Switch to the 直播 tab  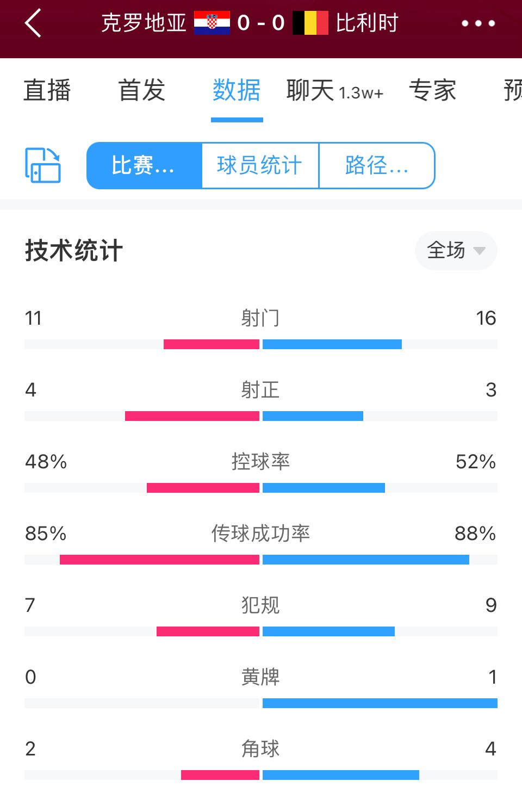[x=47, y=90]
